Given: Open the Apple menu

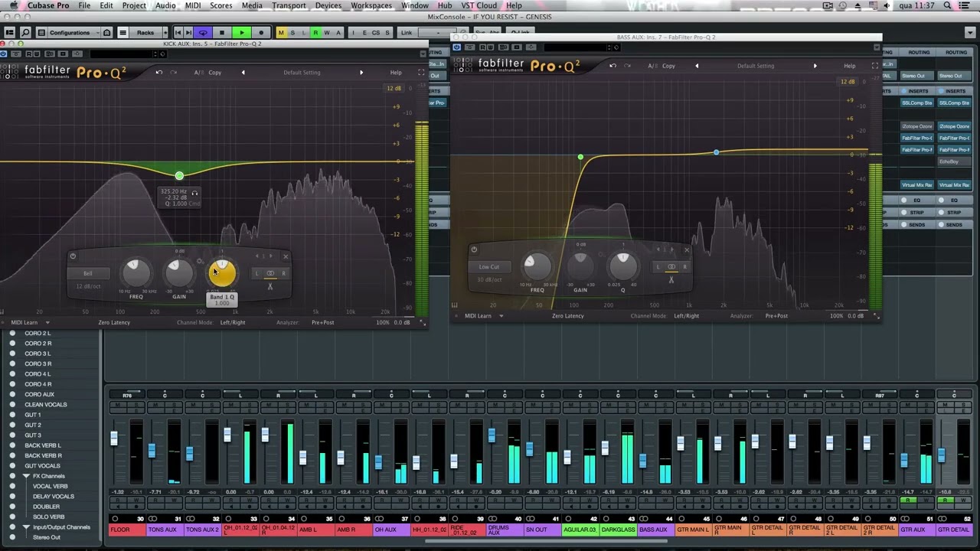Looking at the screenshot, I should click(12, 5).
